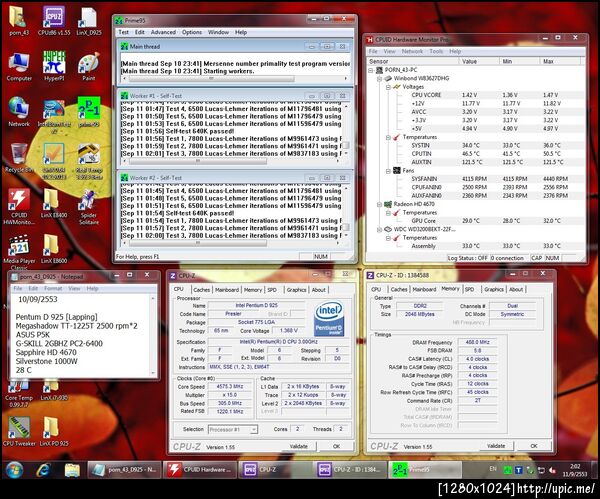Viewport: 600px width, 499px height.
Task: Switch to the Caches tab in left CPU-Z
Action: (201, 290)
